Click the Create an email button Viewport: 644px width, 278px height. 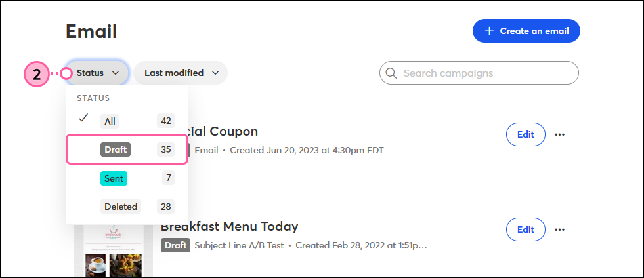point(526,31)
